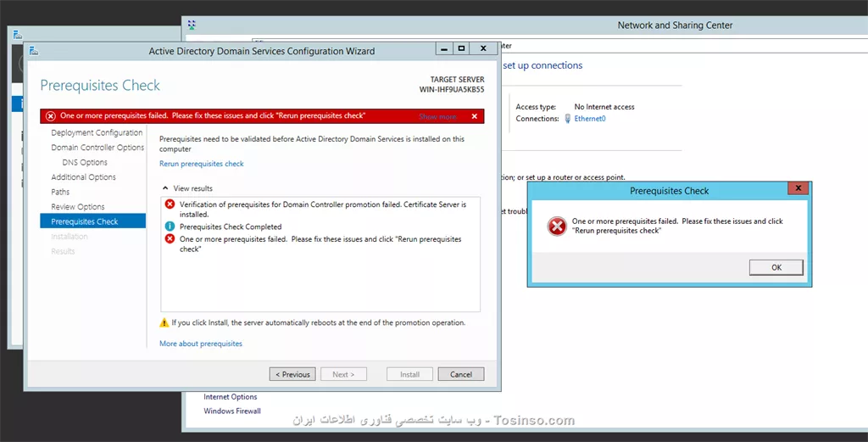Click the disabled Next button
Screen dimensions: 868x442
[x=343, y=374]
